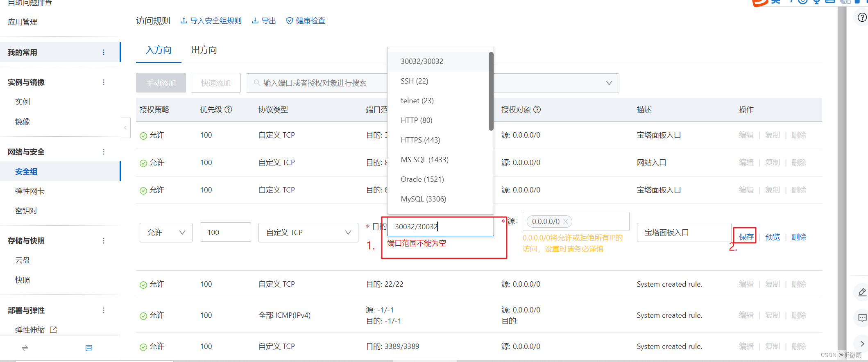The image size is (868, 362).
Task: Save the rule with the 保存 button
Action: tap(746, 237)
